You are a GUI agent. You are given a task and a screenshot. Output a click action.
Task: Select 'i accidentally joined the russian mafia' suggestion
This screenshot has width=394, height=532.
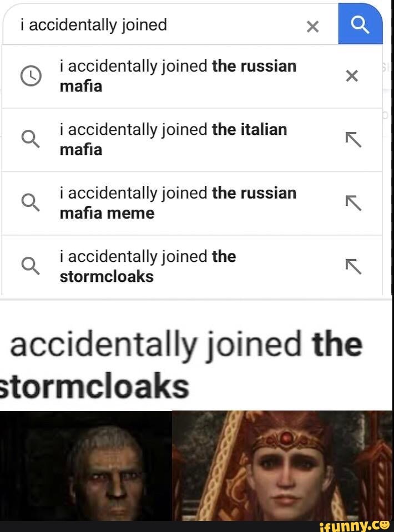coord(178,76)
